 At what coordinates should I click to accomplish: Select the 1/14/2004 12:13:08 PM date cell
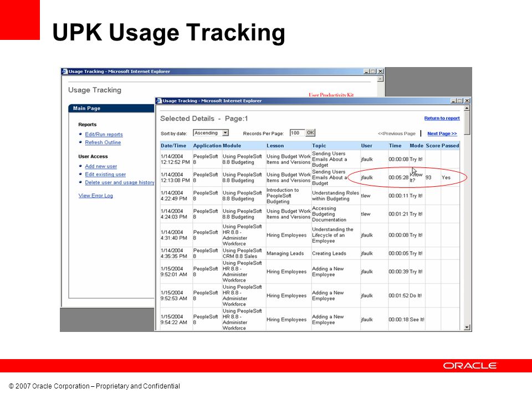coord(175,177)
